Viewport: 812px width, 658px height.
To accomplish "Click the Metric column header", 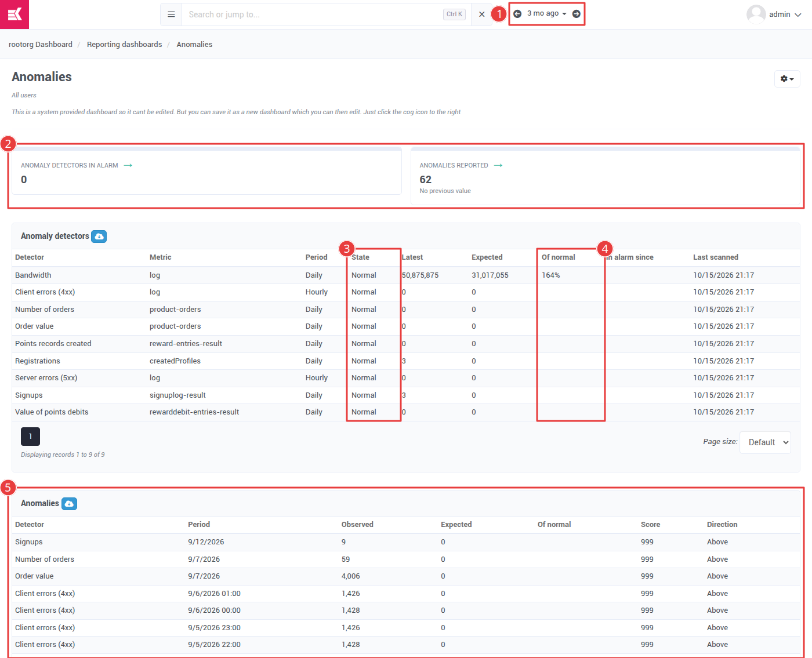I will click(161, 257).
